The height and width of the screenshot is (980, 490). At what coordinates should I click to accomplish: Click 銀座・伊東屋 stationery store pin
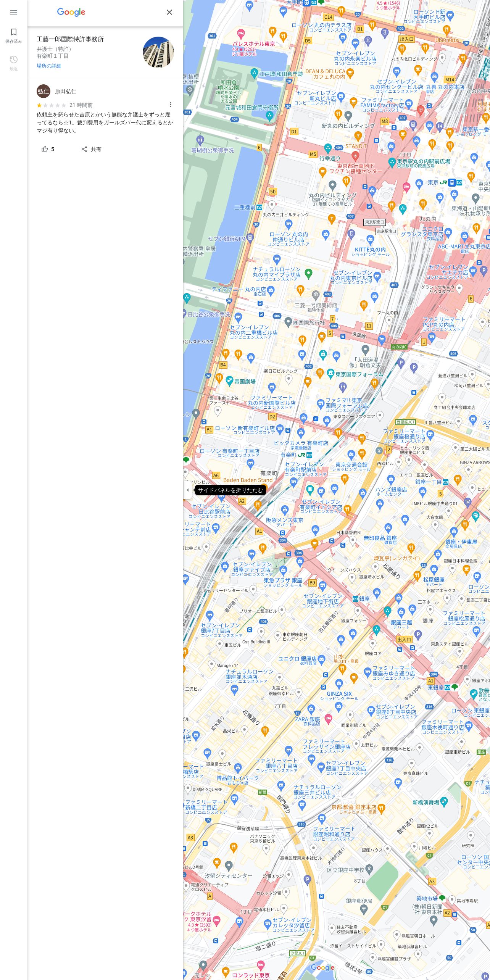[453, 532]
